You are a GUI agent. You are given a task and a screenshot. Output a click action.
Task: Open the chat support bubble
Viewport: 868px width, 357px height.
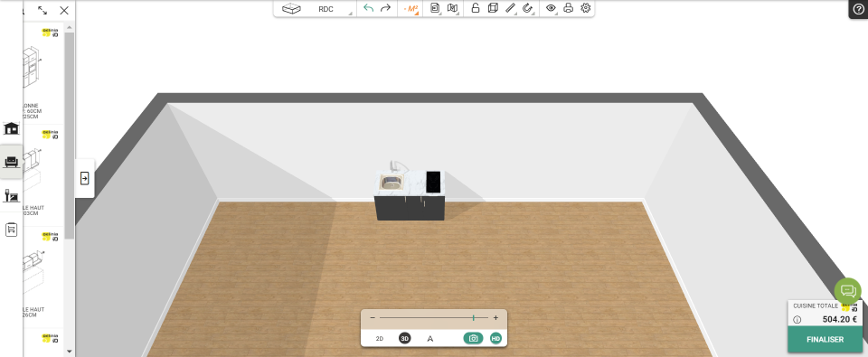pyautogui.click(x=848, y=291)
